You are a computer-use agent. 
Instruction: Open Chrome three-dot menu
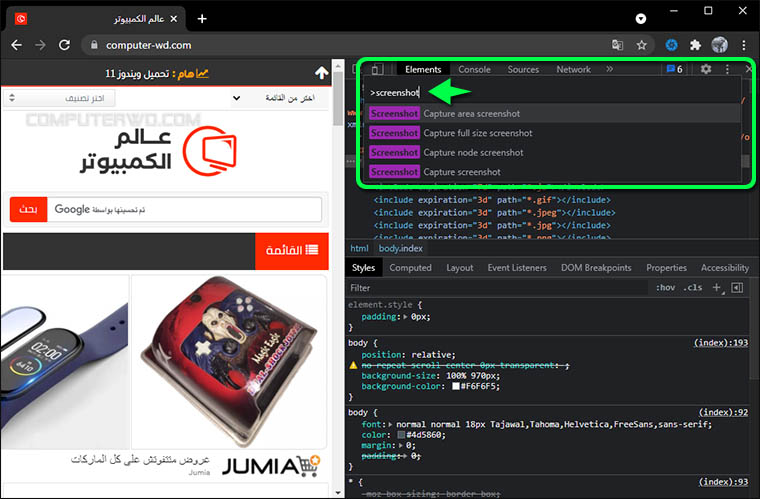pos(744,45)
